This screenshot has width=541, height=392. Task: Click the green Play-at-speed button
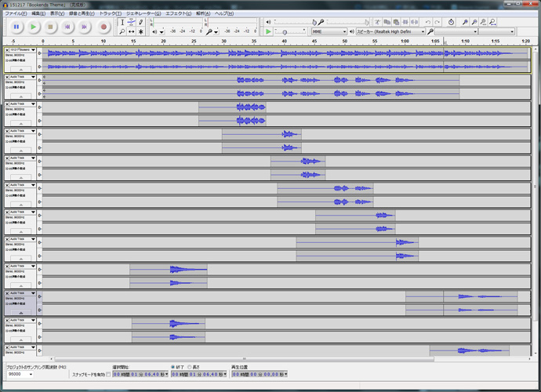268,31
